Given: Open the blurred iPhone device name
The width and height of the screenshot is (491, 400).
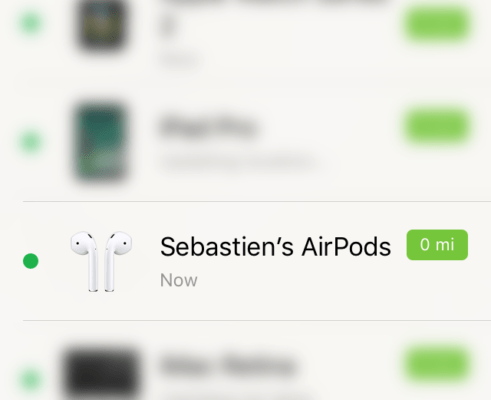Looking at the screenshot, I should (x=209, y=127).
